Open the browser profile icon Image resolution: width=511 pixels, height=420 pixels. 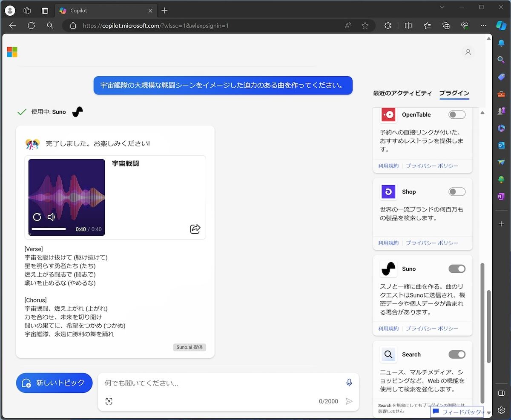9,11
